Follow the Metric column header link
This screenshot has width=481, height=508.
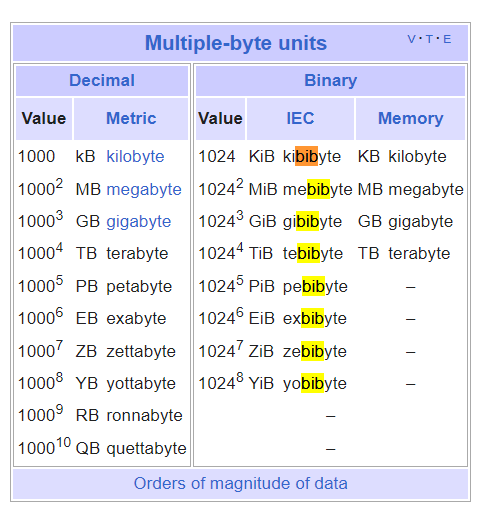click(x=131, y=118)
